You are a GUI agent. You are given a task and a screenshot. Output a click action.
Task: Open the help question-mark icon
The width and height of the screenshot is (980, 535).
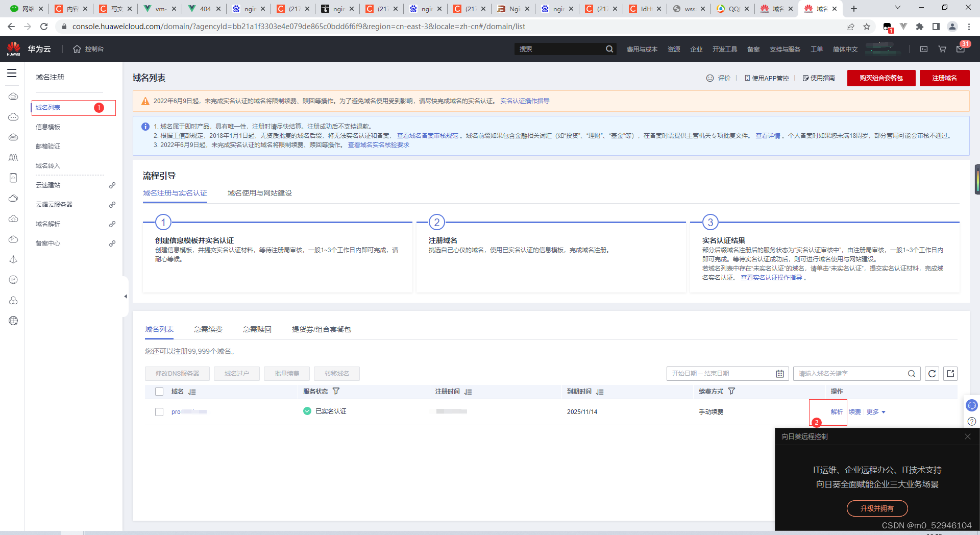[x=972, y=421]
